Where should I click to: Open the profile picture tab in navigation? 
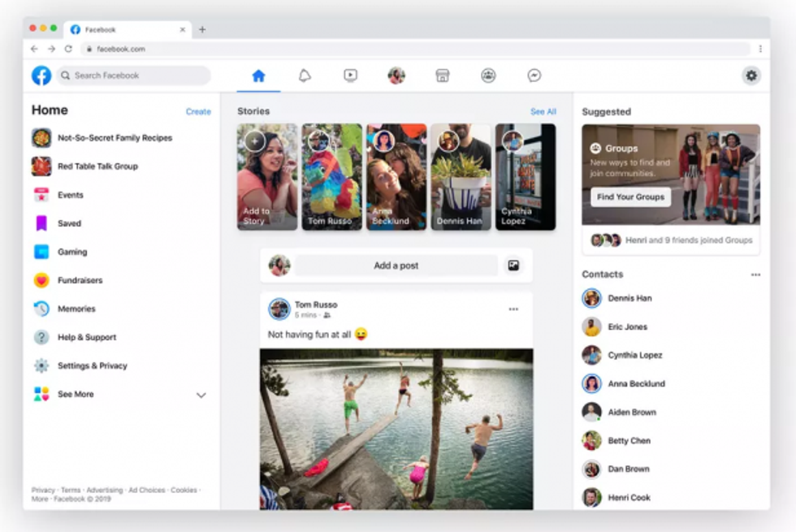(396, 76)
